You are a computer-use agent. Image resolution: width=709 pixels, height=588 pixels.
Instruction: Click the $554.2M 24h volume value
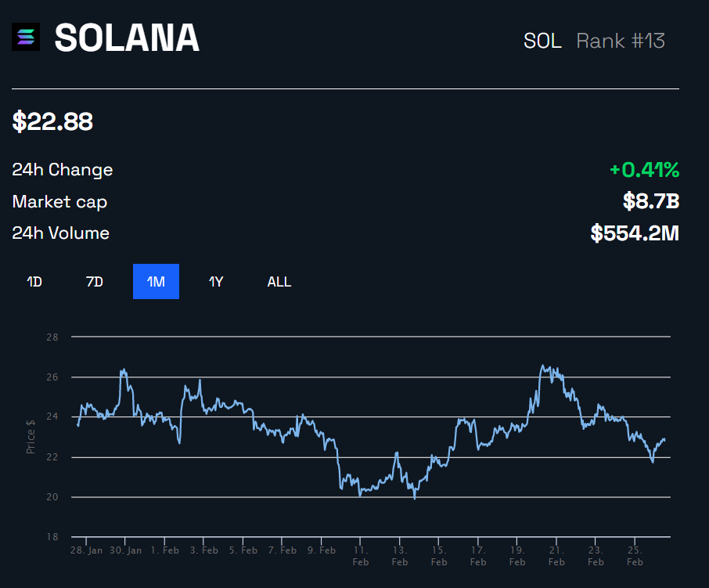tap(635, 233)
